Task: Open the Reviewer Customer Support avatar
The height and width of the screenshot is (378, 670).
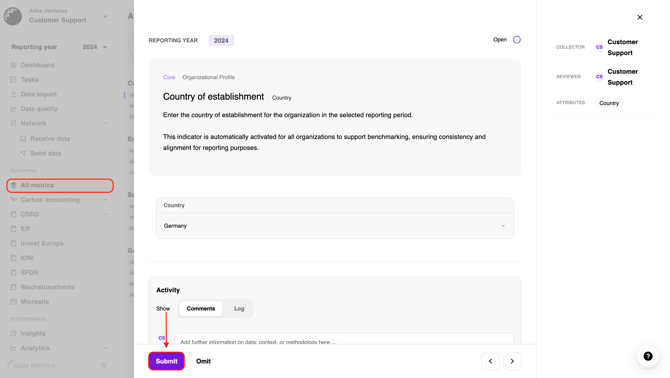Action: pos(599,76)
